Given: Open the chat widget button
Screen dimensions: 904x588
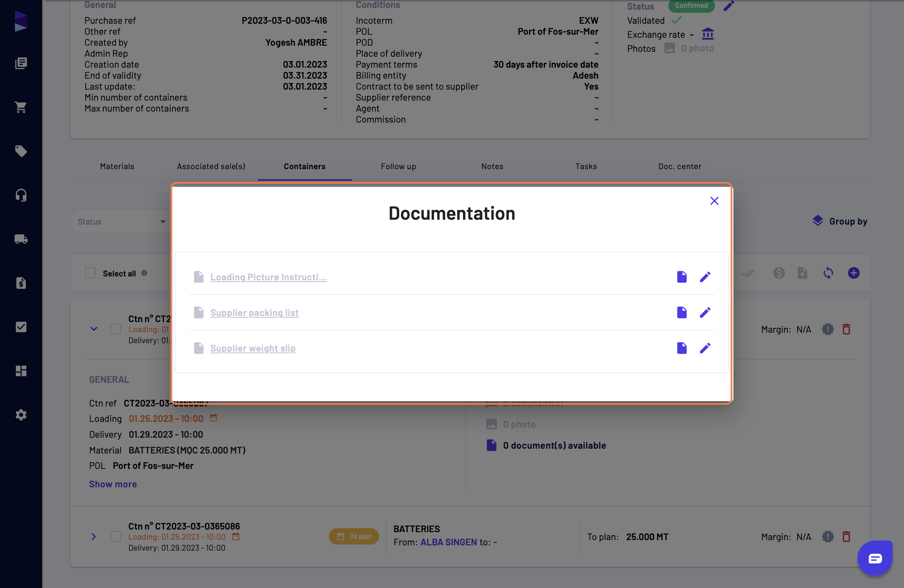Looking at the screenshot, I should point(875,558).
